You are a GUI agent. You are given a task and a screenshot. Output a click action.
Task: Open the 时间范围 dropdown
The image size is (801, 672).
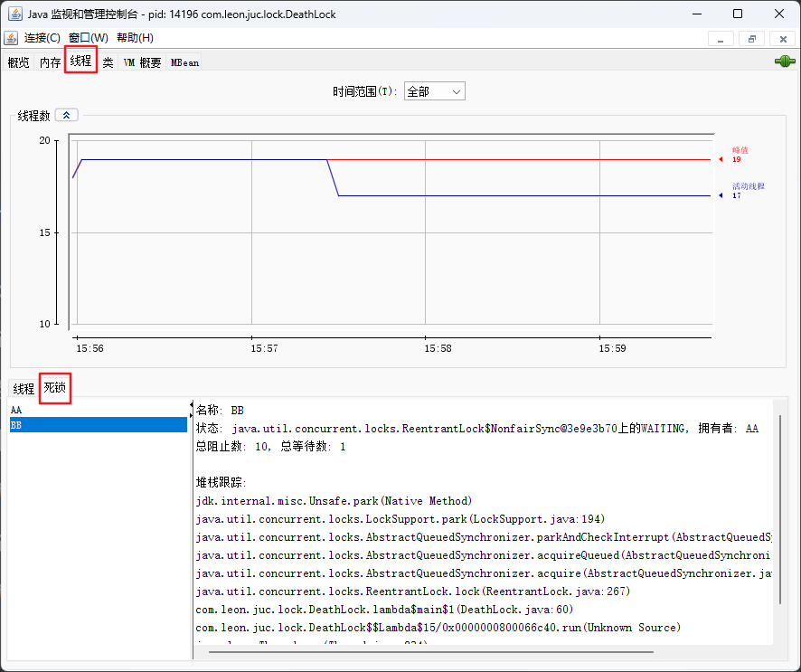point(434,91)
